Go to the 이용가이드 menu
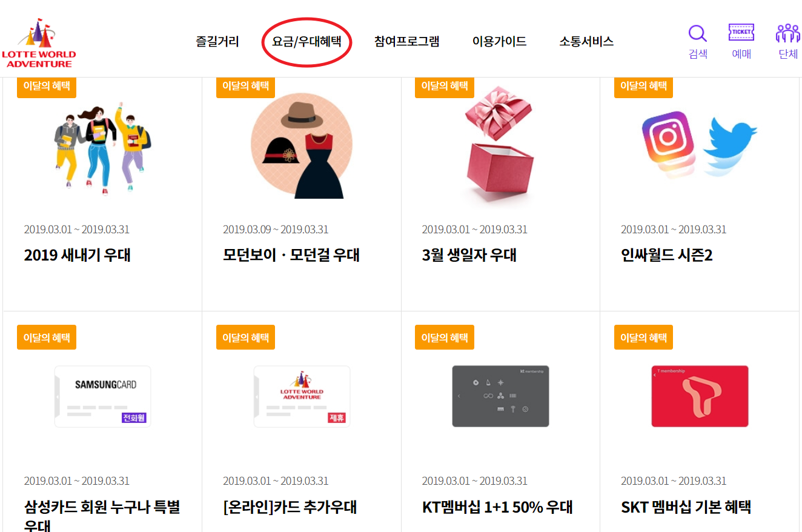 pos(499,42)
